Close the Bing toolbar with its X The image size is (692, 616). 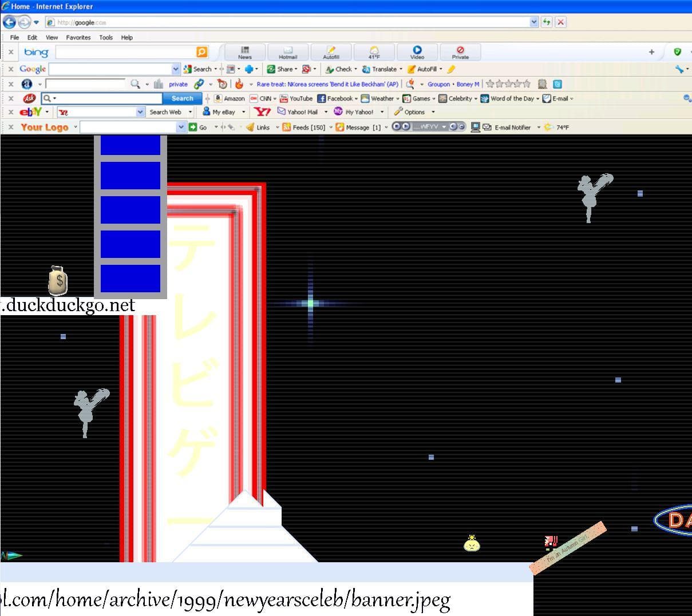(11, 52)
